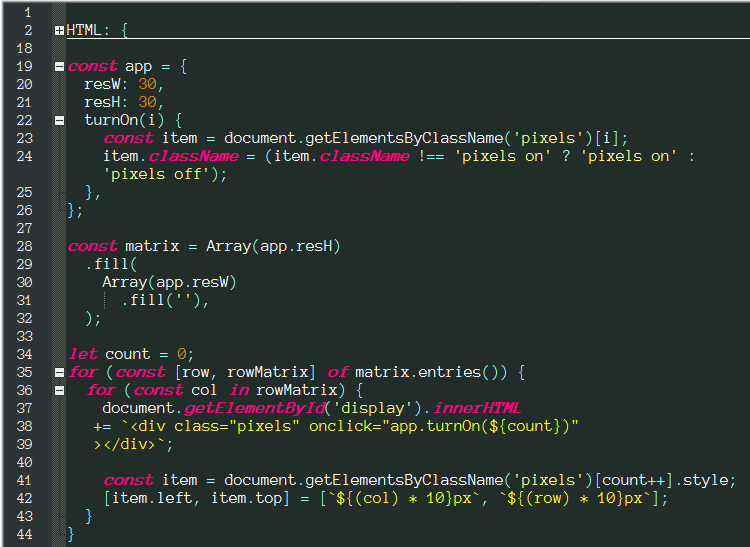The width and height of the screenshot is (750, 547).
Task: Click '${count}' in the template string
Action: pyautogui.click(x=525, y=427)
